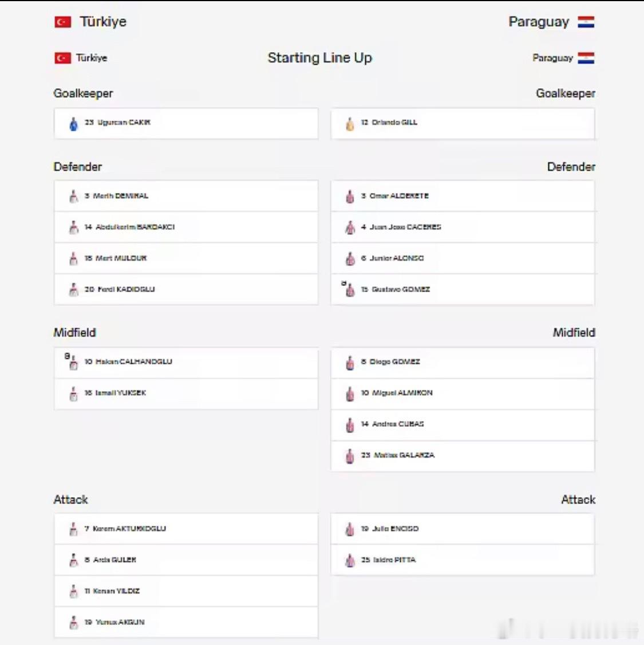Image resolution: width=644 pixels, height=645 pixels.
Task: Select Andres Cubas in the midfield list
Action: click(x=463, y=425)
